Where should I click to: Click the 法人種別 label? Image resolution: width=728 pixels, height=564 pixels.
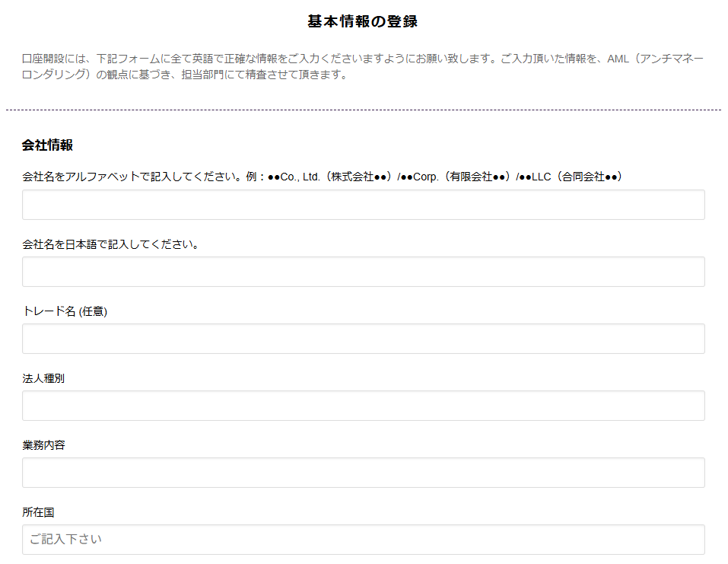click(43, 378)
